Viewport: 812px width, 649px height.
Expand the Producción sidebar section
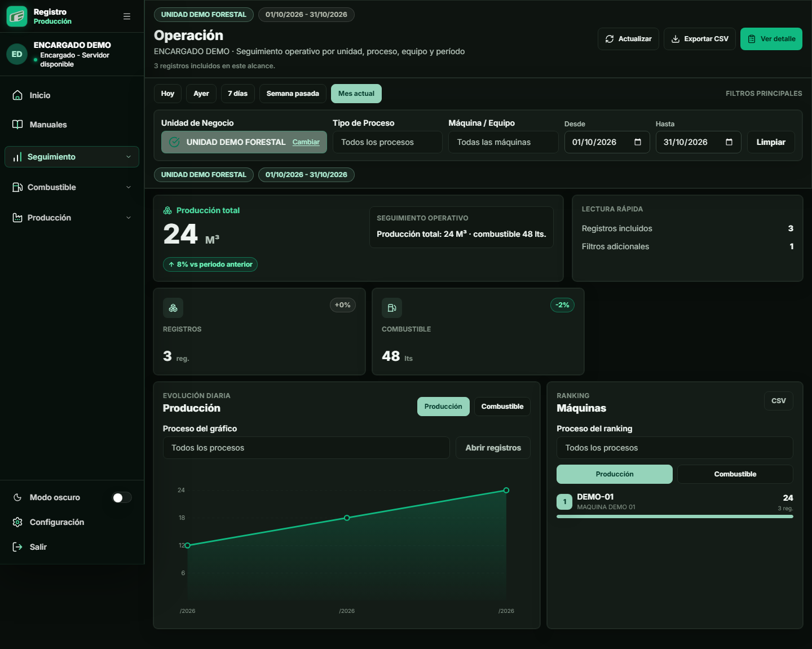[72, 218]
